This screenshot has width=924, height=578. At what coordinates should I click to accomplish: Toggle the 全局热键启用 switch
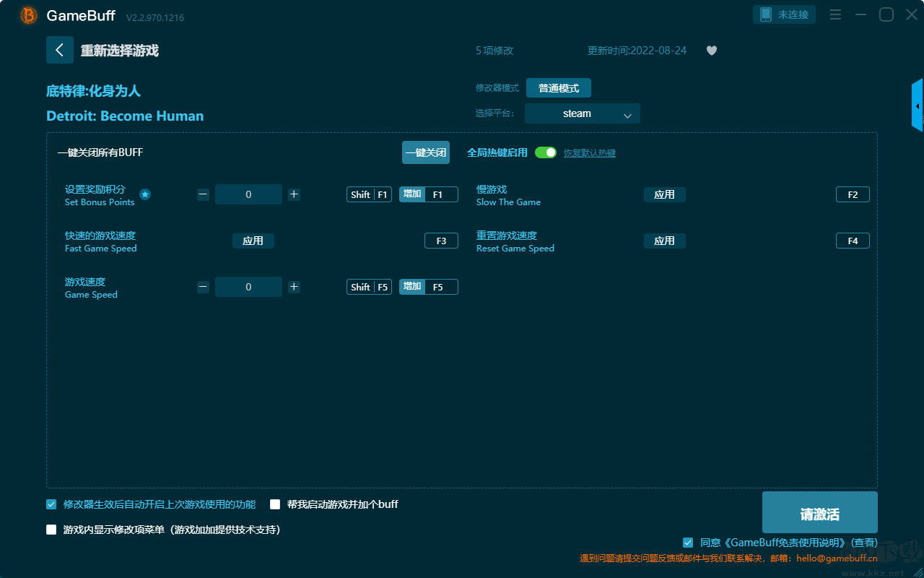pos(546,152)
